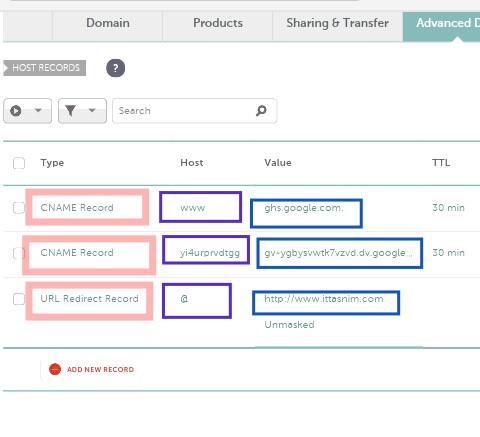Click the Unmasked redirect label

[289, 325]
